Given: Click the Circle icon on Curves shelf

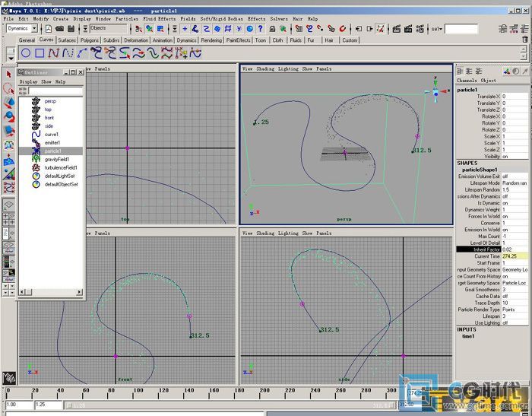Looking at the screenshot, I should pos(26,53).
